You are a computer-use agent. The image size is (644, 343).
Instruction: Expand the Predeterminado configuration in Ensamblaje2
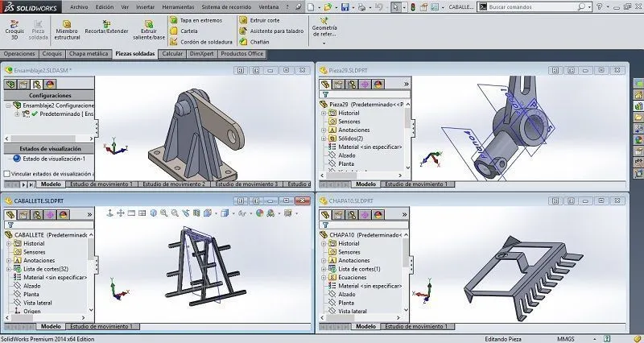[x=17, y=114]
